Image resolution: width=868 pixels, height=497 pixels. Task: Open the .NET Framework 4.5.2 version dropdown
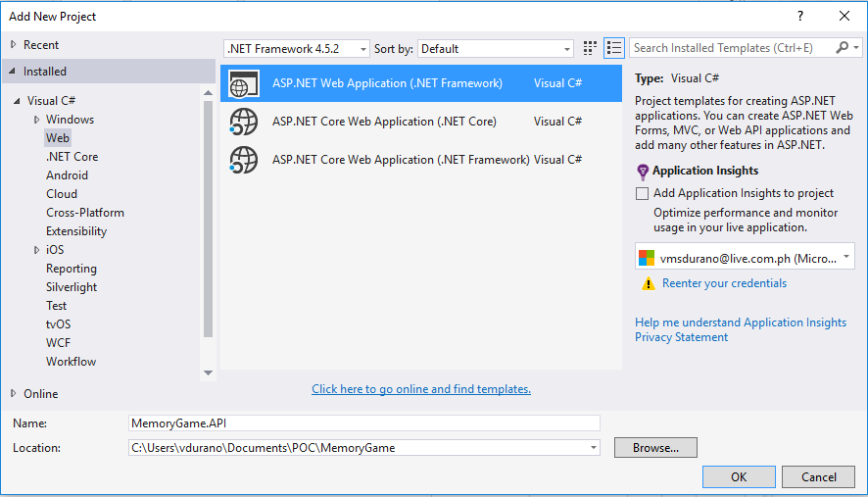pyautogui.click(x=297, y=49)
